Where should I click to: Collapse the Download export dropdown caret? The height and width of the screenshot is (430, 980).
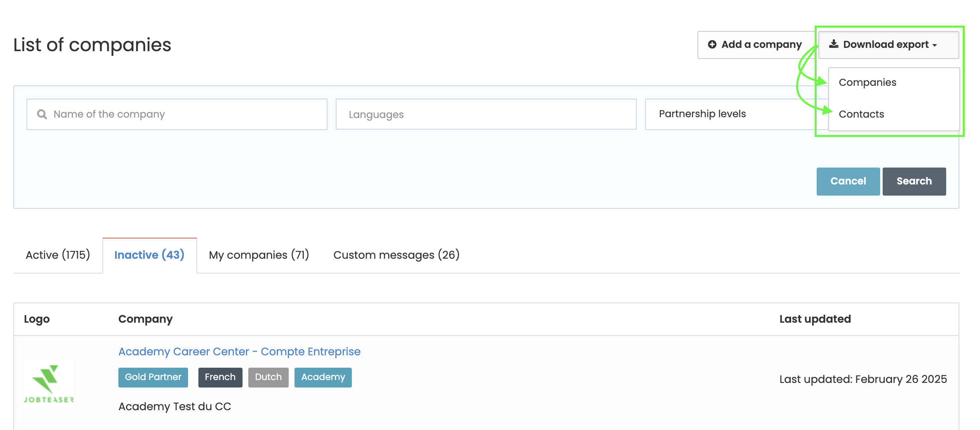[x=935, y=45]
